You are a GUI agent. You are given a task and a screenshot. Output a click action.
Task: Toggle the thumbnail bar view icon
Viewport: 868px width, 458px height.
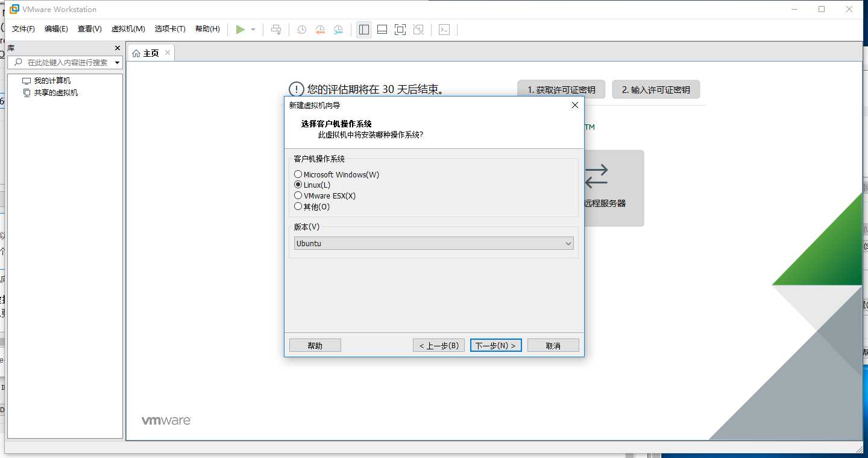[x=382, y=30]
